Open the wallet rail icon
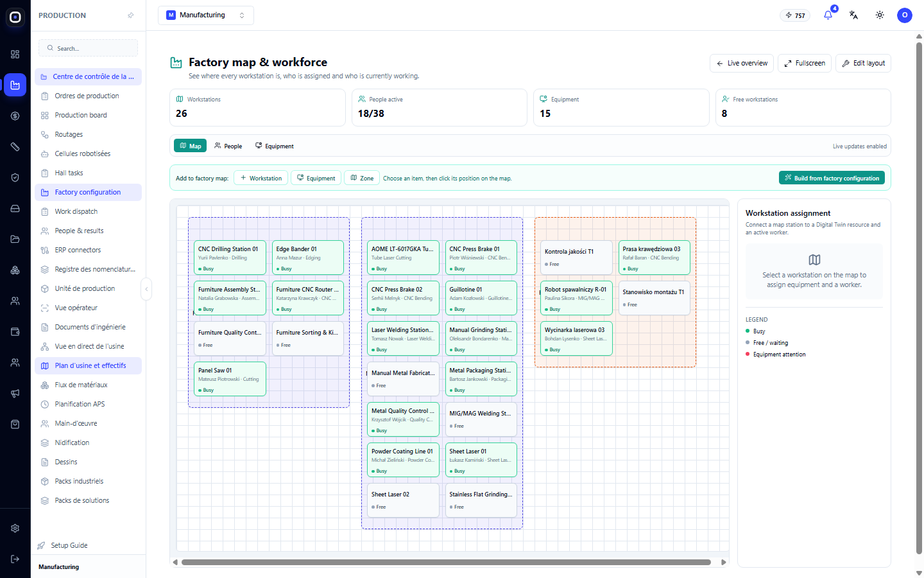This screenshot has width=924, height=578. pos(15,332)
